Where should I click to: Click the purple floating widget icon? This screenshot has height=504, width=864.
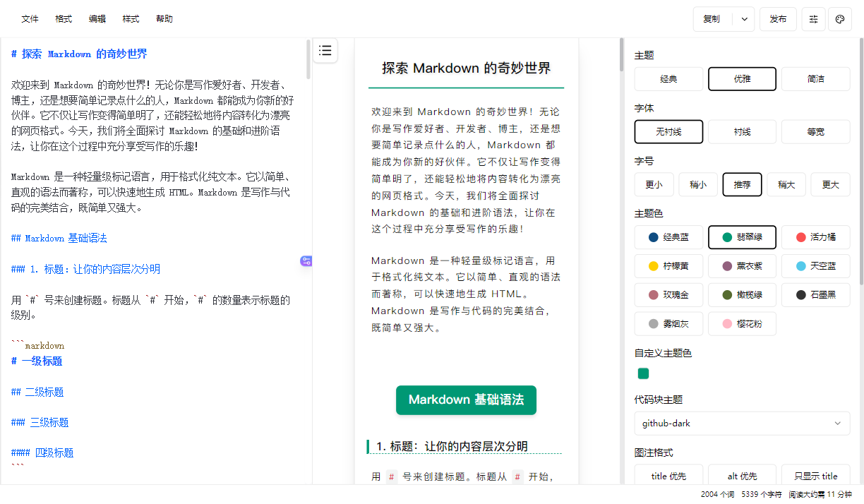(306, 260)
